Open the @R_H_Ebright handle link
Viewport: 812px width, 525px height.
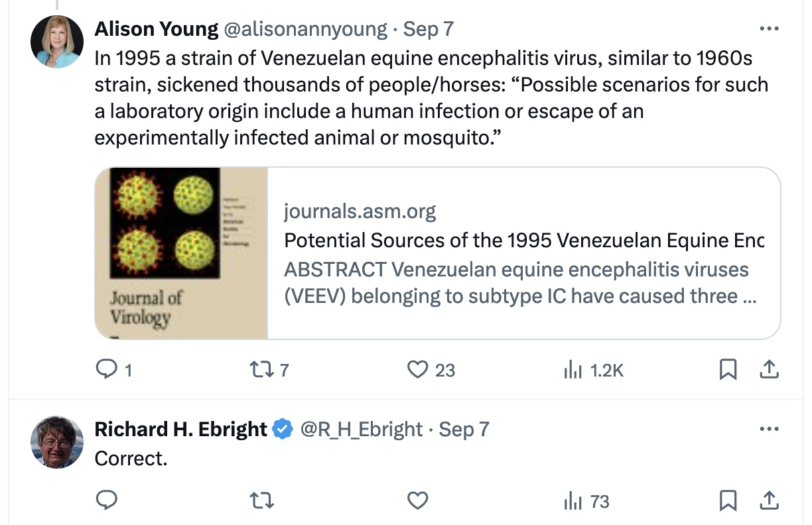click(361, 430)
